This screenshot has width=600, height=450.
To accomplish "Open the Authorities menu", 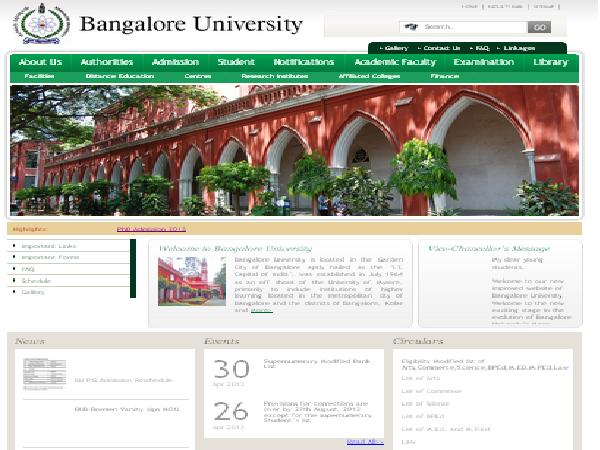I will tap(106, 62).
